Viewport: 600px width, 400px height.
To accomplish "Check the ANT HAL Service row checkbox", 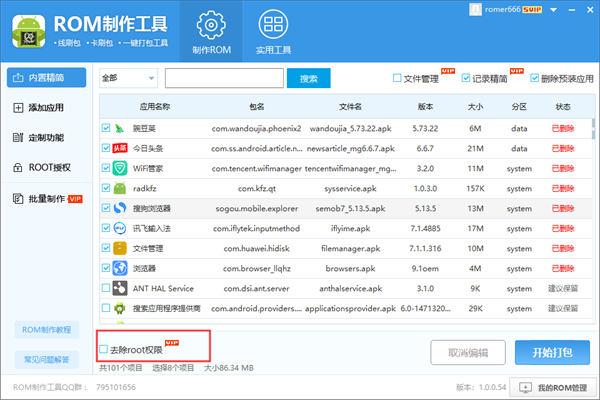I will 106,288.
